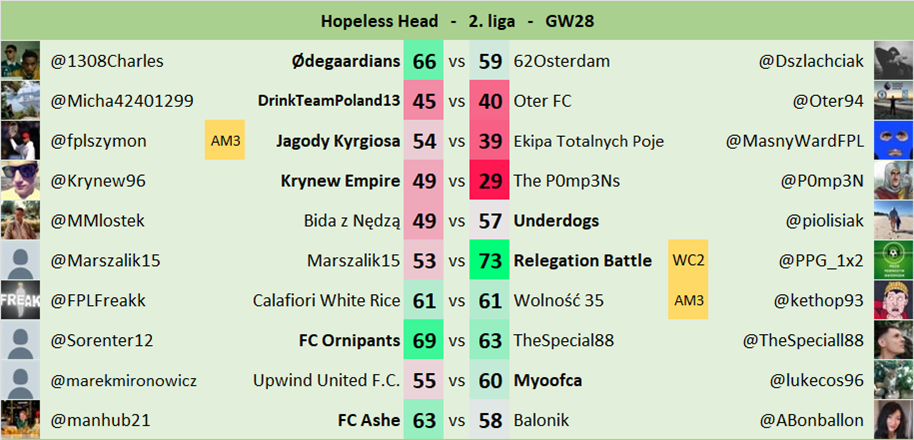Open the avatar next to @manhub21
914x440 pixels.
[x=20, y=420]
